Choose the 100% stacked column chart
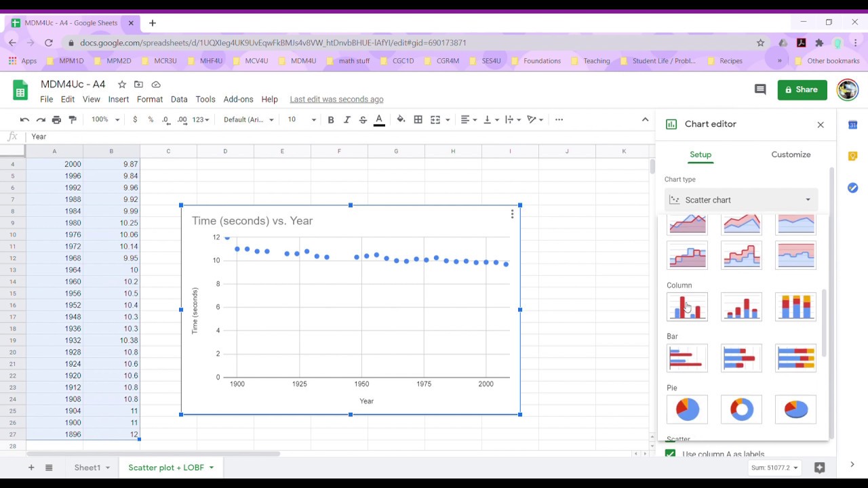 795,306
